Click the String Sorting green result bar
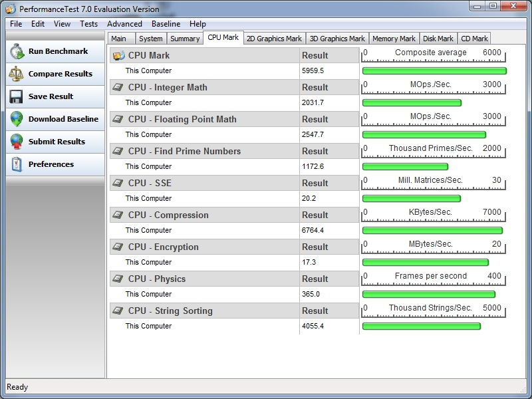This screenshot has width=532, height=399. point(422,326)
